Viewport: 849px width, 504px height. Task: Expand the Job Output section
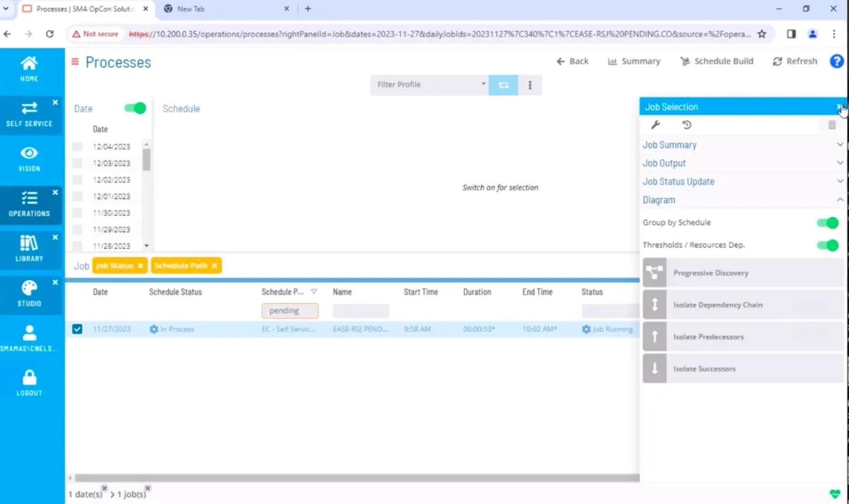(743, 163)
